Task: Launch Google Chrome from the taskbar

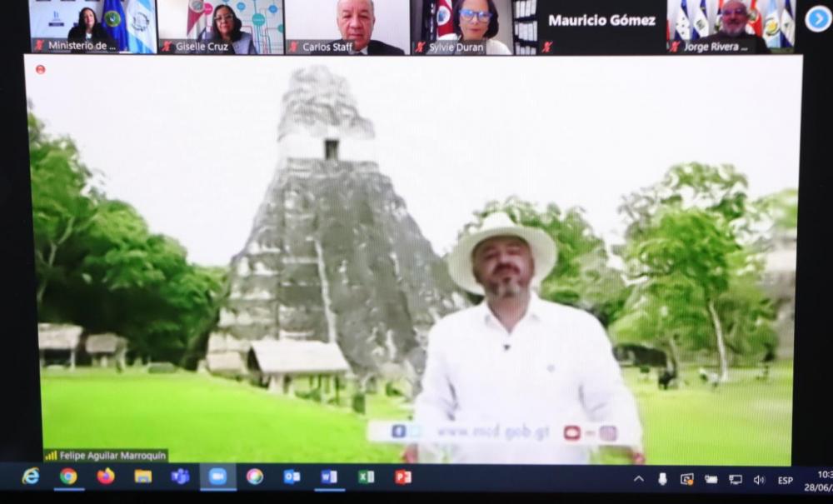Action: pos(68,477)
